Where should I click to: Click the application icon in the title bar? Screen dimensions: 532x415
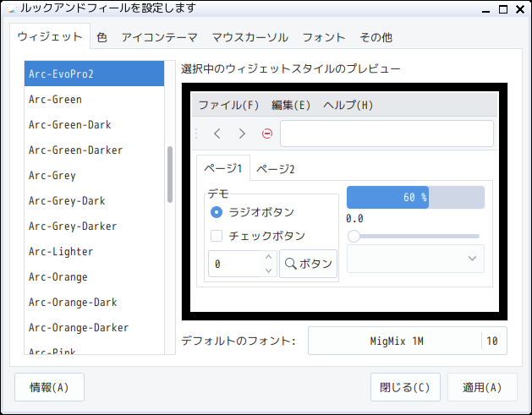11,8
